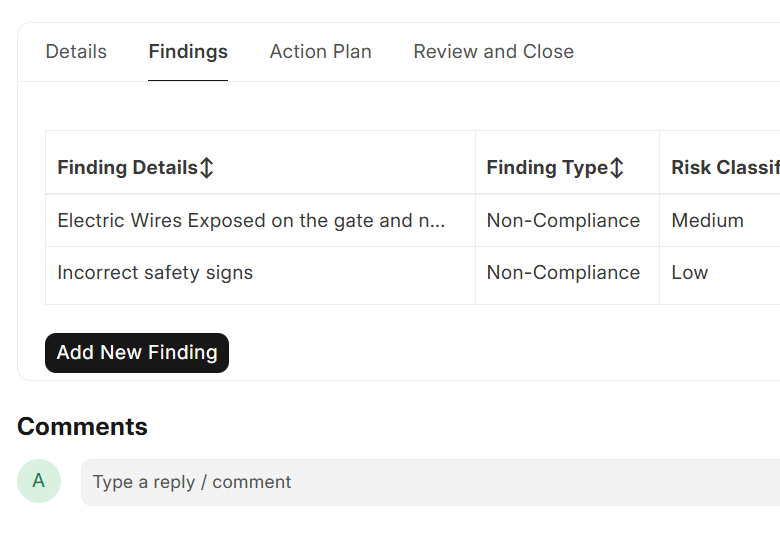Open the Details tab
This screenshot has width=780, height=550.
(76, 52)
